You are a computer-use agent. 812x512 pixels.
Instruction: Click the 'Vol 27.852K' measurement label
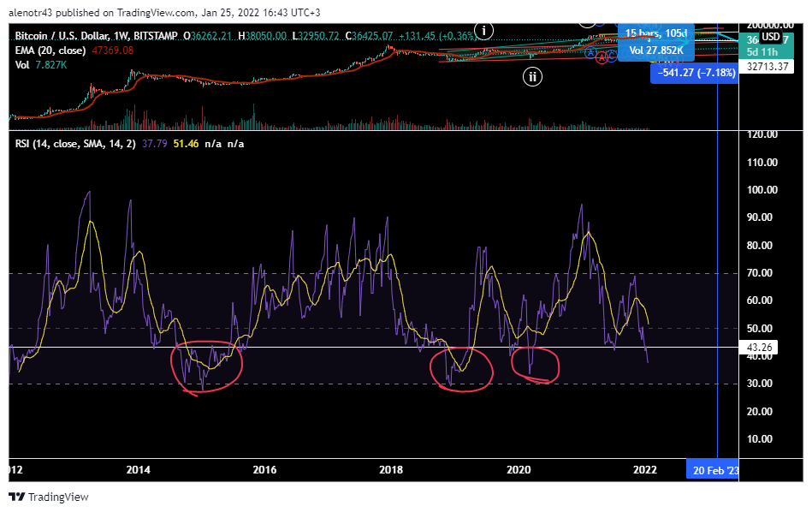[656, 51]
